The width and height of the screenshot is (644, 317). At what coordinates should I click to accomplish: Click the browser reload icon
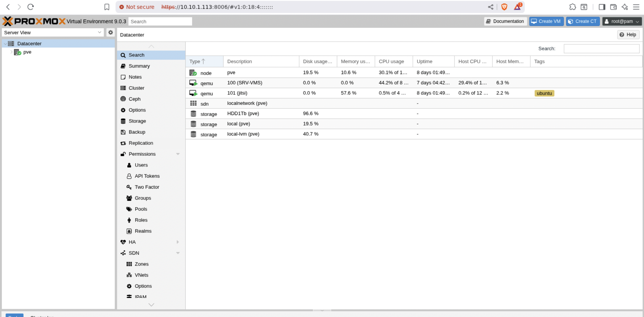click(30, 7)
